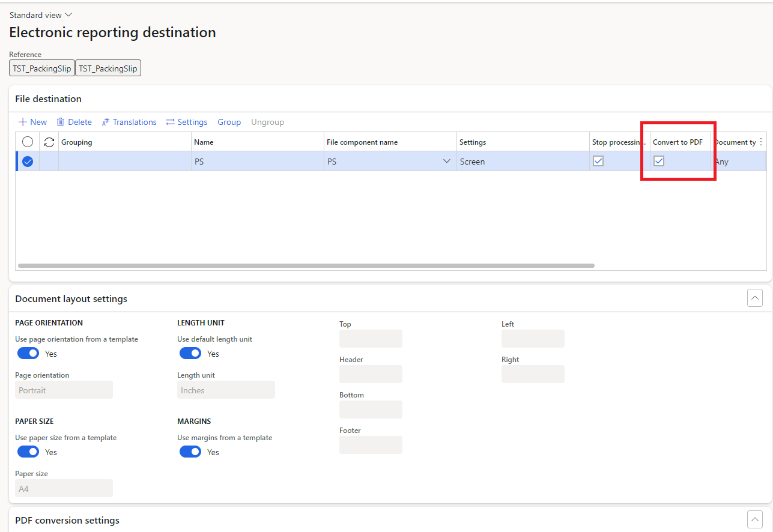Click the Delete trash icon
The width and height of the screenshot is (773, 532).
click(x=60, y=122)
